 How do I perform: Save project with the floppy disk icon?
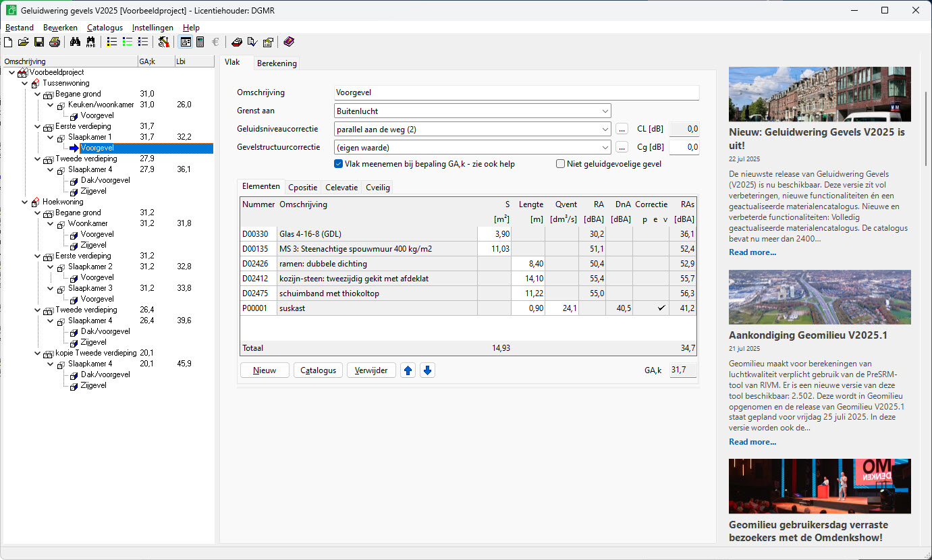click(x=39, y=42)
